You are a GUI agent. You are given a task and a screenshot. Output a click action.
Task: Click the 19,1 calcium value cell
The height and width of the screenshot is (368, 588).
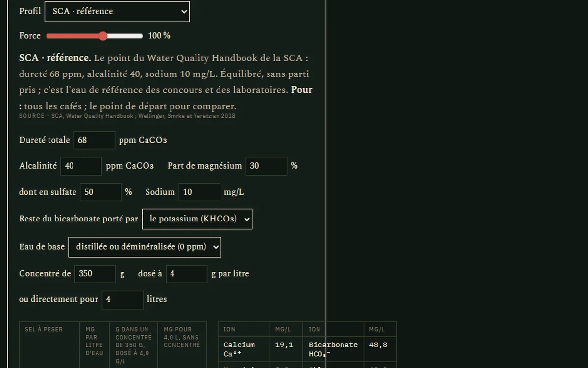(x=286, y=349)
